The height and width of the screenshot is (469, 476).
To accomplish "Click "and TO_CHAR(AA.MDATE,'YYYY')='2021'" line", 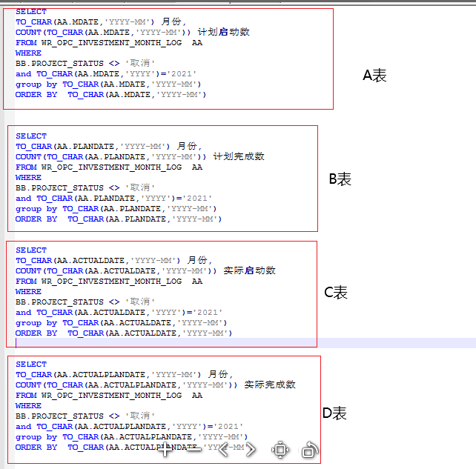I will [106, 73].
